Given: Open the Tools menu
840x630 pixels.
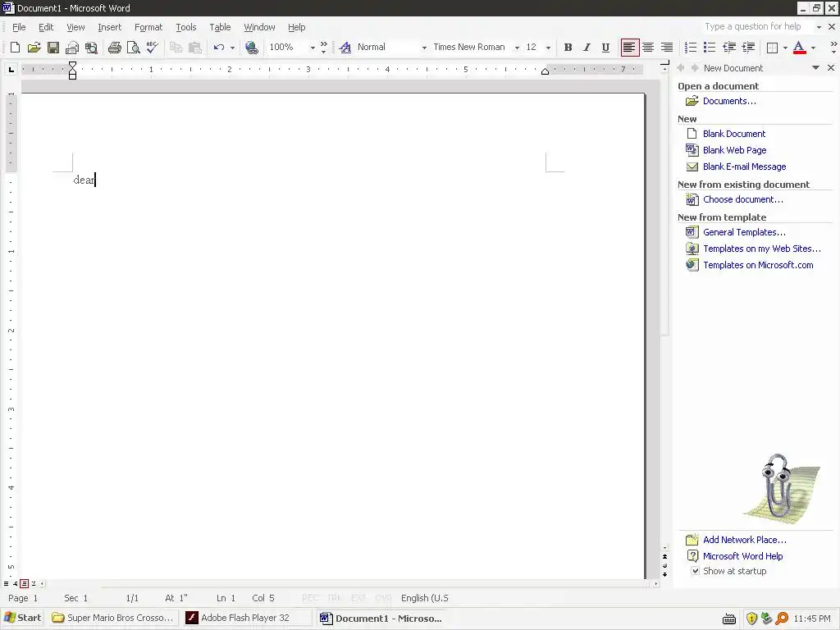Looking at the screenshot, I should click(x=186, y=27).
